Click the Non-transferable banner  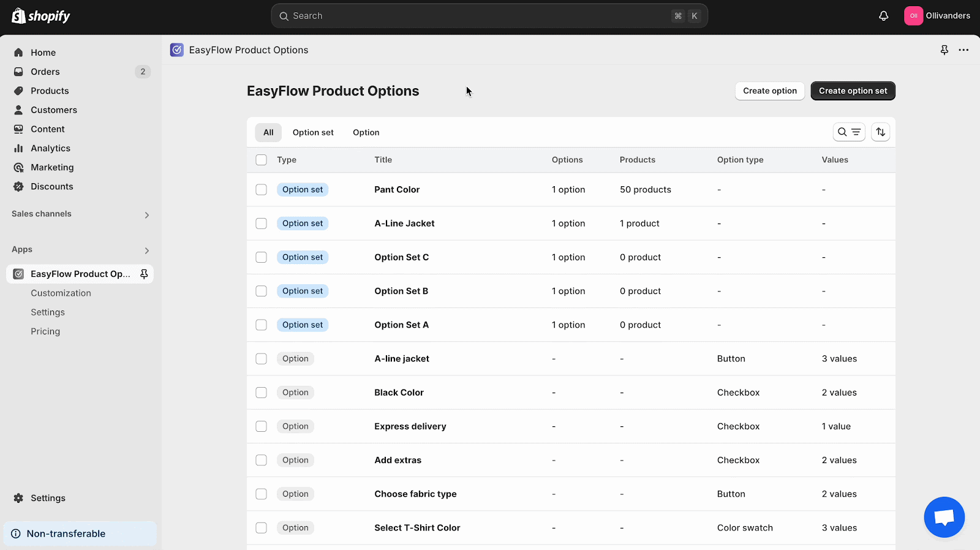pyautogui.click(x=80, y=533)
